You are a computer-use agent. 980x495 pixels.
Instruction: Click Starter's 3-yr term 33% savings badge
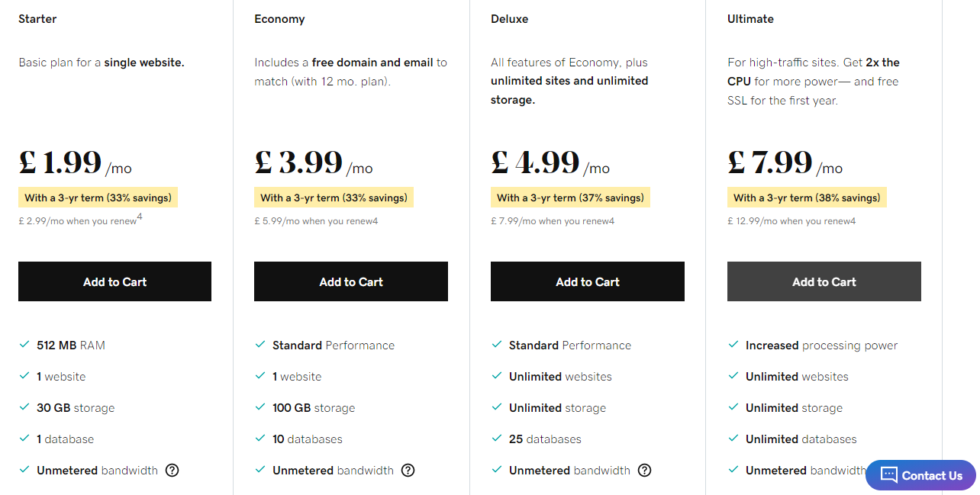coord(98,198)
